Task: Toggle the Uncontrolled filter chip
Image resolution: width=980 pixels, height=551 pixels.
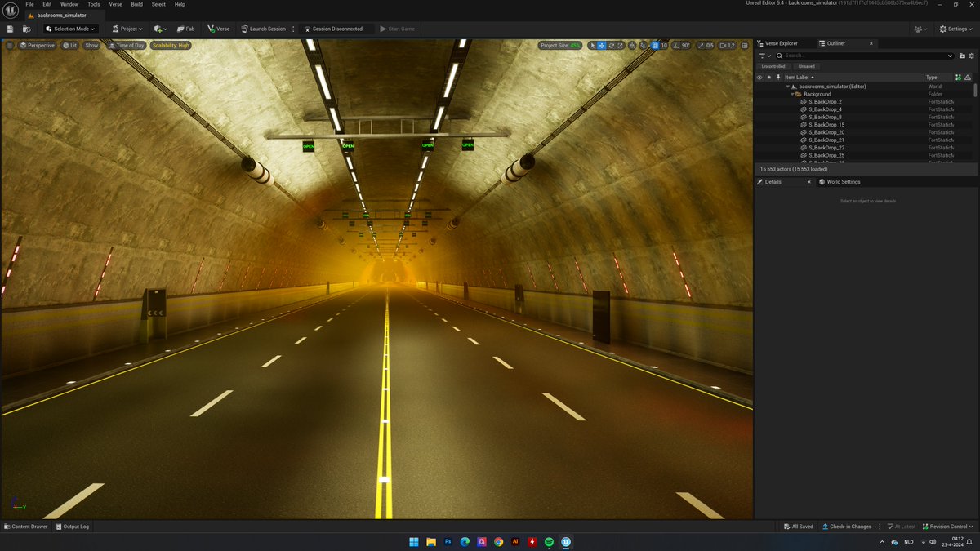Action: tap(773, 66)
